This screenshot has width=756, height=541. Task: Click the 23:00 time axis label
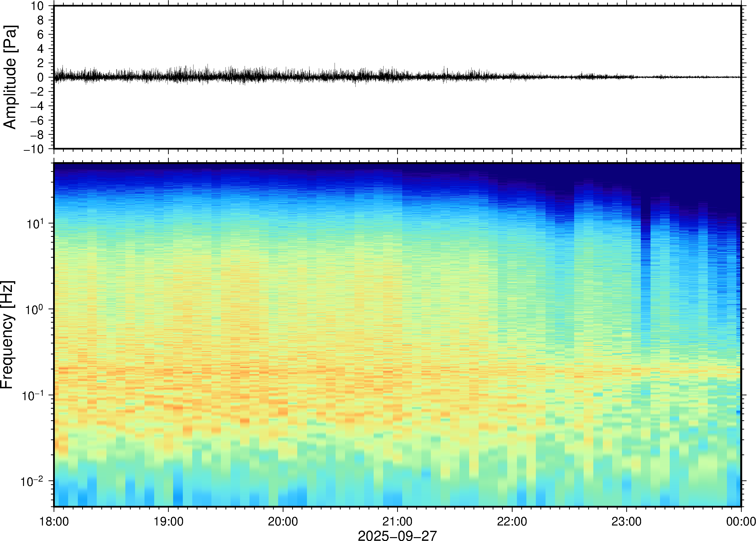pos(626,521)
